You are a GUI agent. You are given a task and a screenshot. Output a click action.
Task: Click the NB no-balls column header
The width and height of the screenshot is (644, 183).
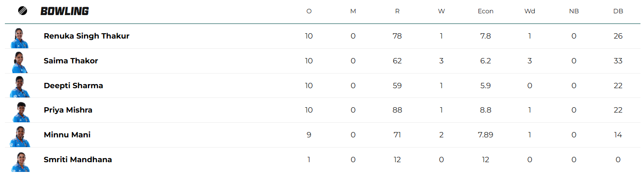(574, 12)
